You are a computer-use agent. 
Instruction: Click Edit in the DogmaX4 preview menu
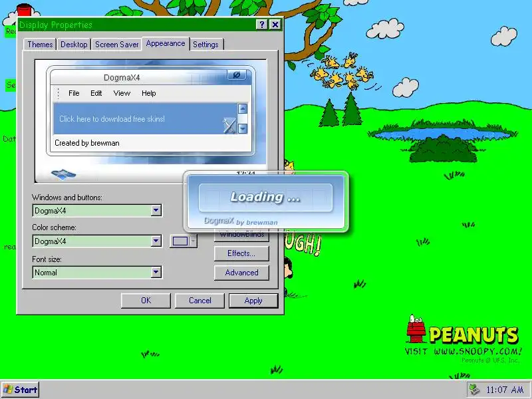(96, 93)
